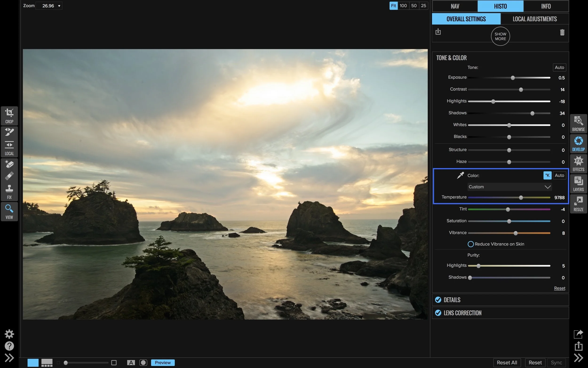This screenshot has height=368, width=588.
Task: Click the Reset button next to Sync
Action: coord(535,363)
